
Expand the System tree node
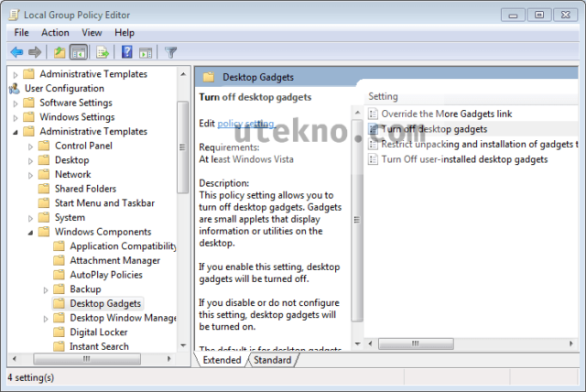click(30, 218)
